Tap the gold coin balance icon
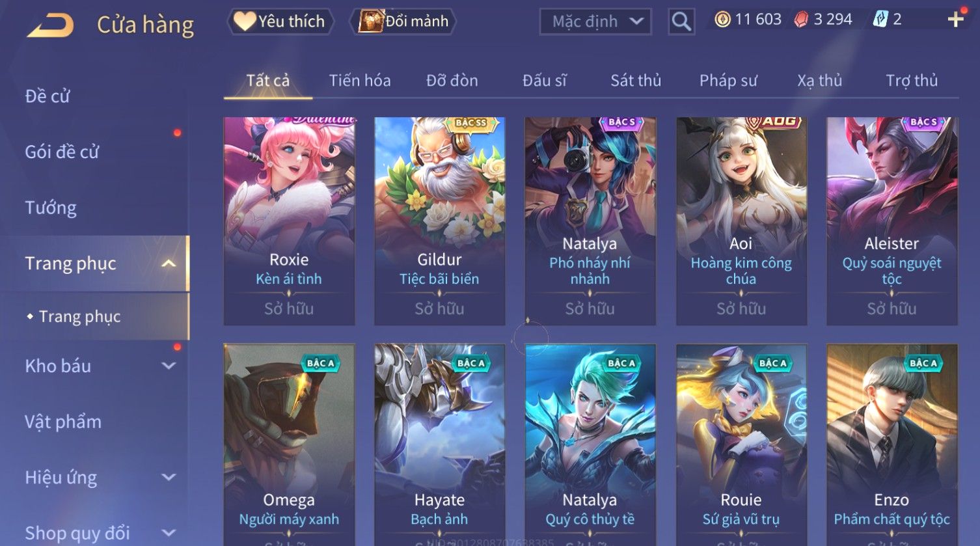This screenshot has height=546, width=980. (x=722, y=20)
